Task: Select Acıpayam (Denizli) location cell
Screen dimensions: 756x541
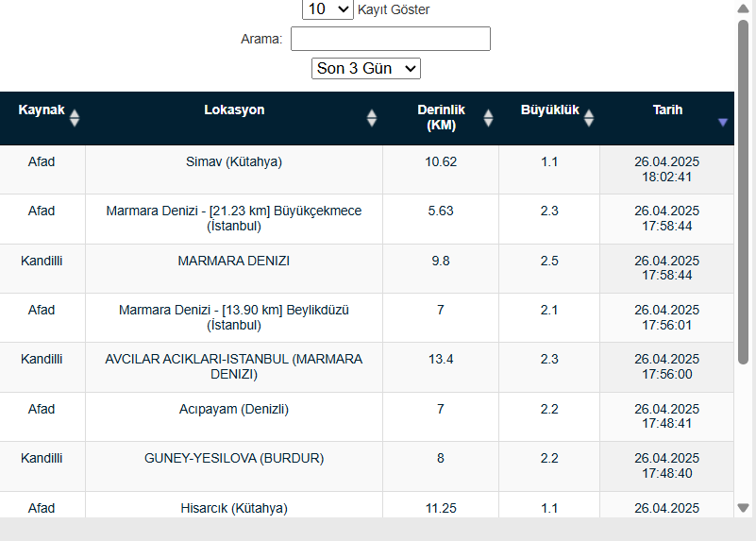Action: (x=234, y=416)
